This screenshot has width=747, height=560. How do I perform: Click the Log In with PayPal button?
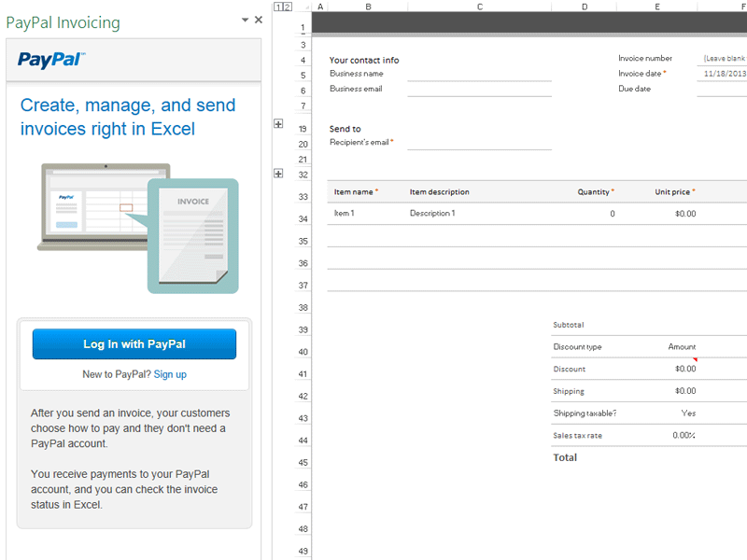134,343
